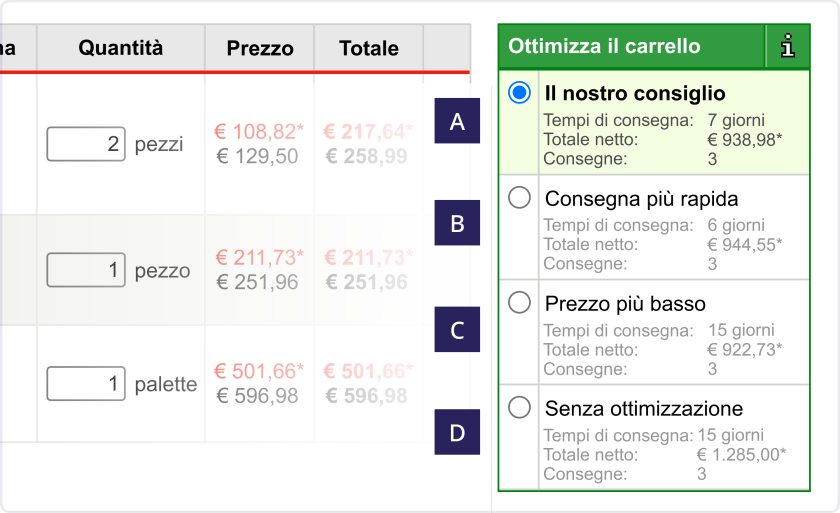The image size is (840, 513).
Task: Select the Consegna più rapida radio option
Action: 519,198
